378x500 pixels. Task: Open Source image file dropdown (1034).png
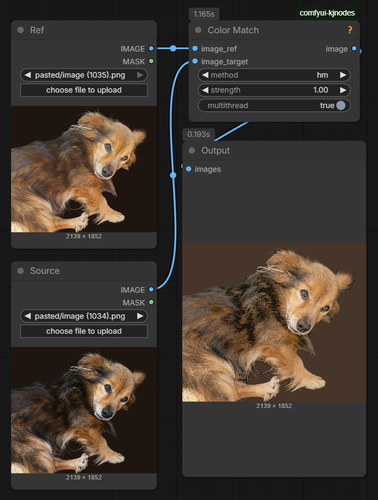point(84,316)
